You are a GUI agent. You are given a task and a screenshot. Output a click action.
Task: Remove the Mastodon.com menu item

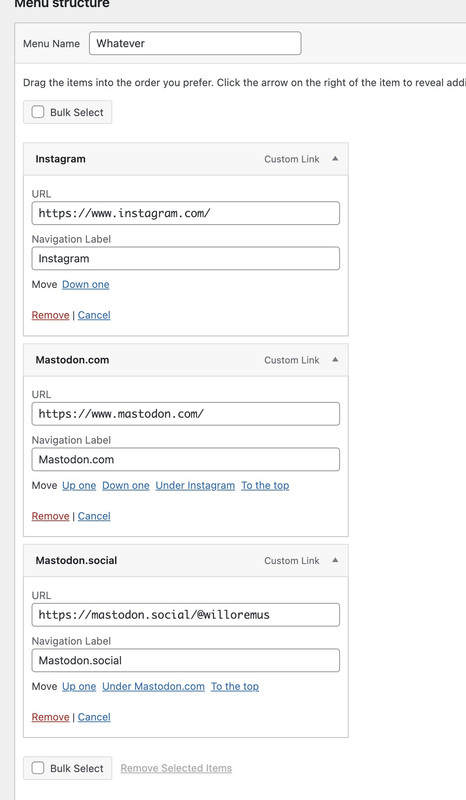pyautogui.click(x=51, y=516)
